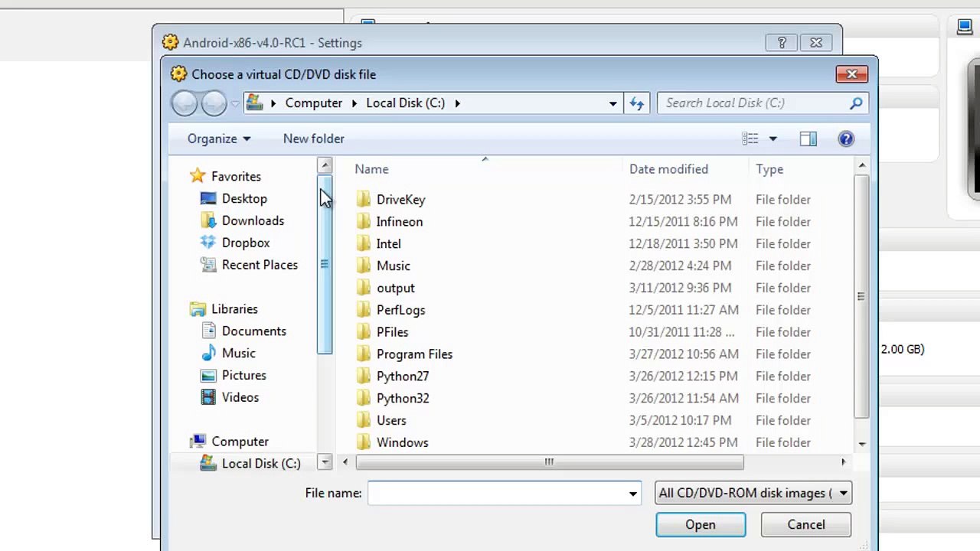
Task: Open the view options dropdown arrow
Action: click(773, 139)
